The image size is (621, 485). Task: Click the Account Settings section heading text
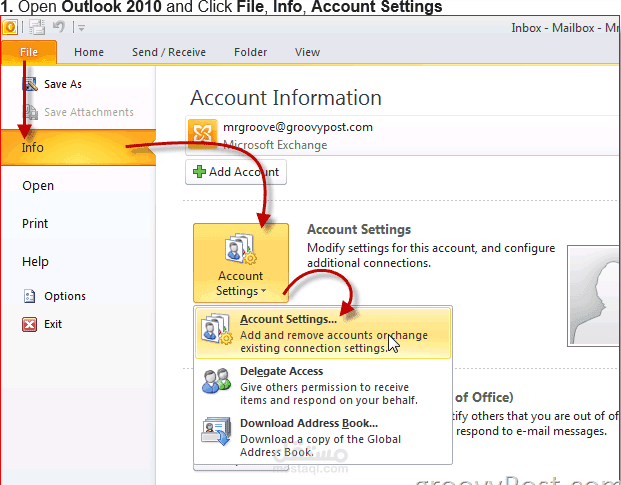point(359,229)
